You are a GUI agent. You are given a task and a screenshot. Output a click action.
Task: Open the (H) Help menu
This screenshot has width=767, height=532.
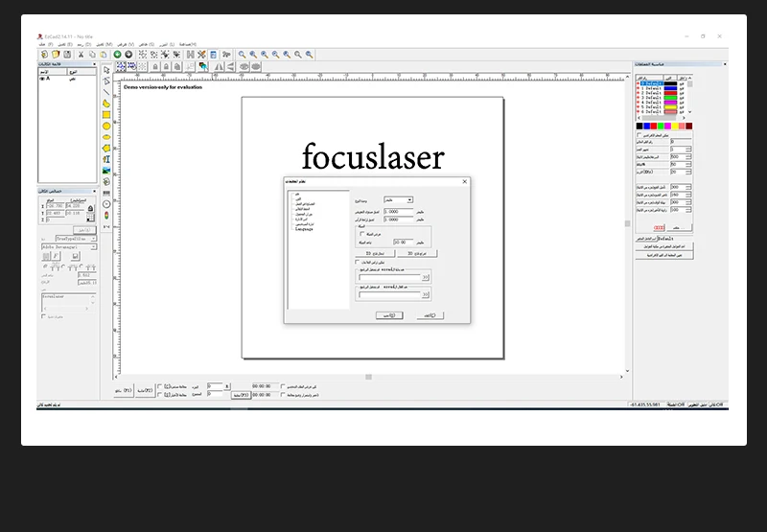tap(187, 44)
